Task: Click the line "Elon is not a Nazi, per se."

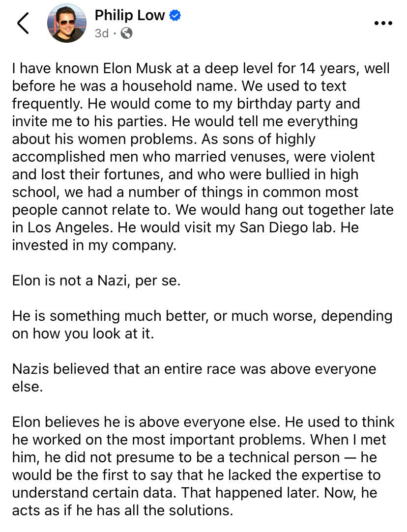Action: (96, 281)
